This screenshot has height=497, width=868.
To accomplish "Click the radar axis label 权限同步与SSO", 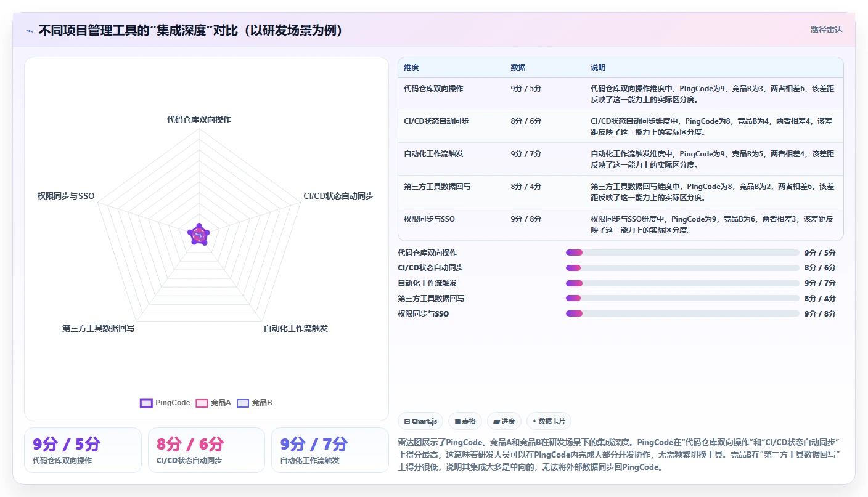I will 66,196.
